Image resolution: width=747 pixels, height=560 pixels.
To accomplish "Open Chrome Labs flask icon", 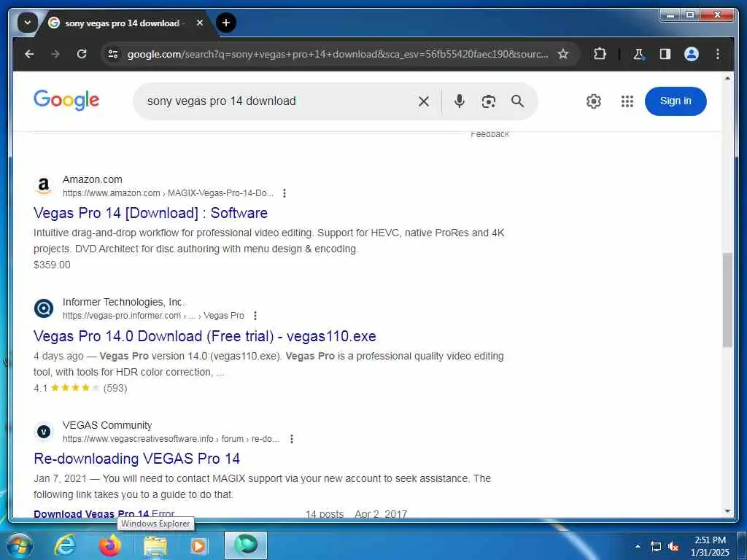I will (638, 54).
